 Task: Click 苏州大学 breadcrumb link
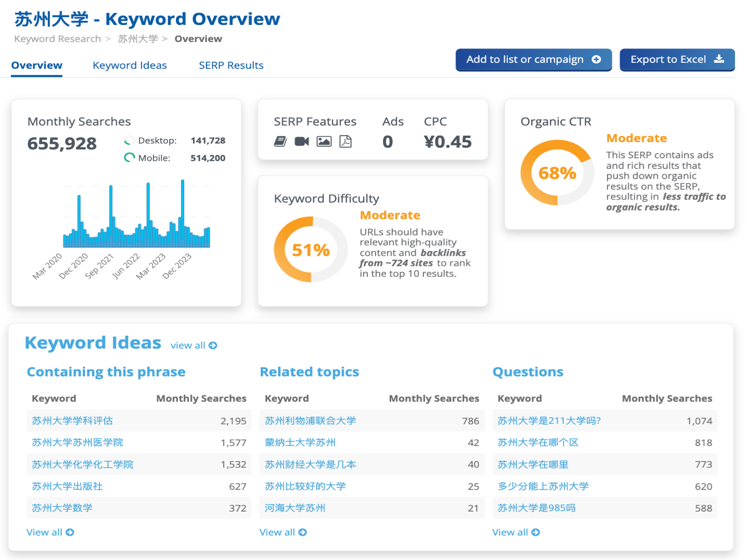(x=138, y=39)
